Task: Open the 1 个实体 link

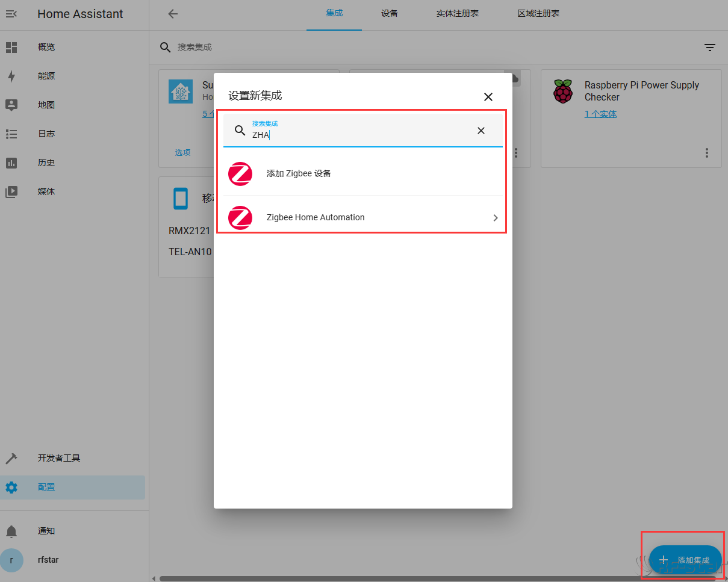Action: pyautogui.click(x=600, y=114)
